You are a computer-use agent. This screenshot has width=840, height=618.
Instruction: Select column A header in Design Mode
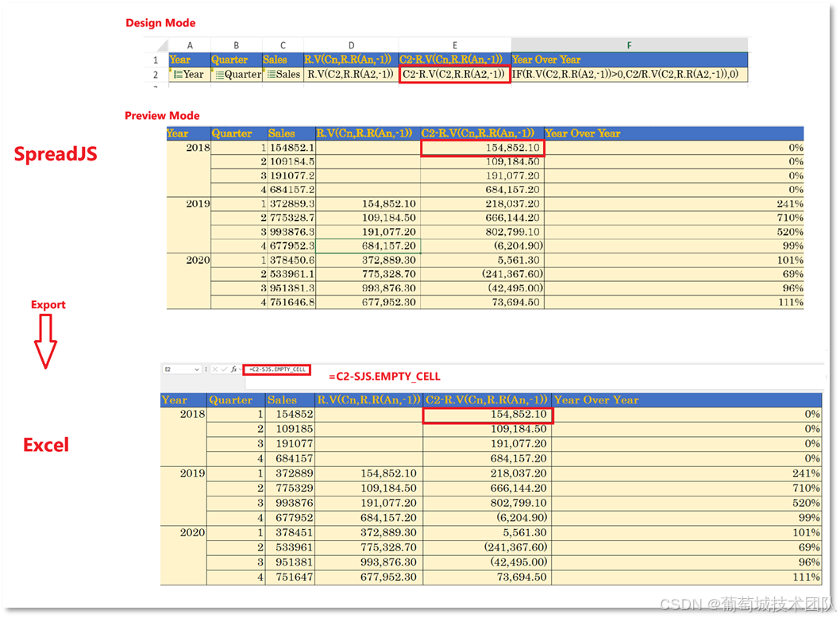190,45
